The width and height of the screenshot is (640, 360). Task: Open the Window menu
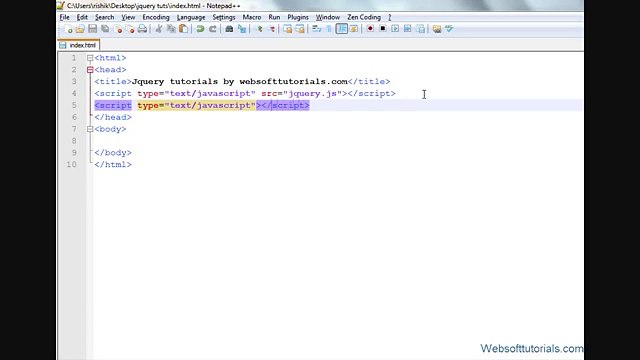(328, 17)
